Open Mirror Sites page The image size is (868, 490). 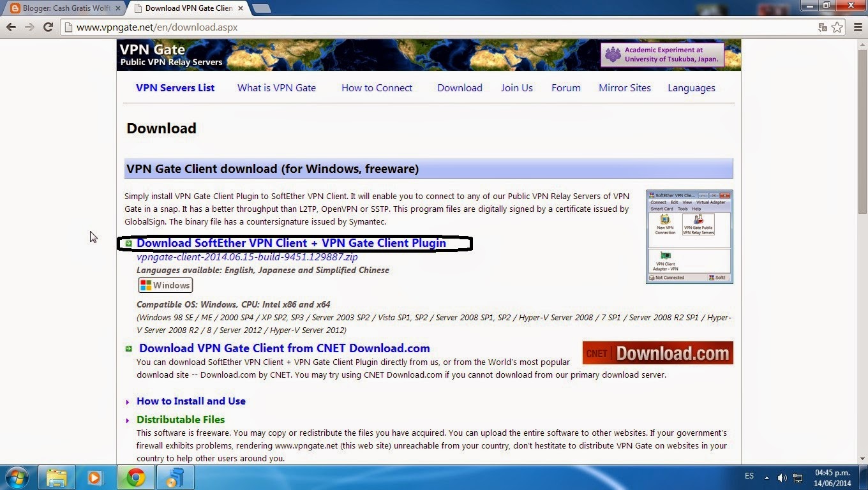click(x=625, y=88)
